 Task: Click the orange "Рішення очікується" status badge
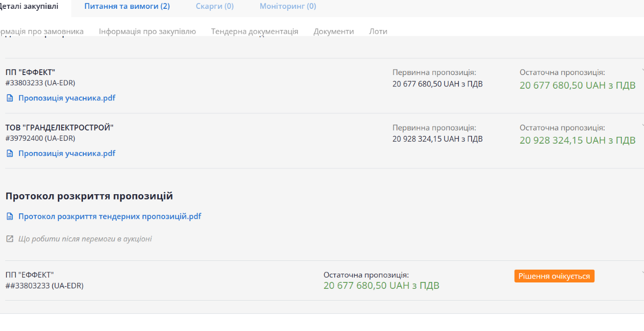554,276
